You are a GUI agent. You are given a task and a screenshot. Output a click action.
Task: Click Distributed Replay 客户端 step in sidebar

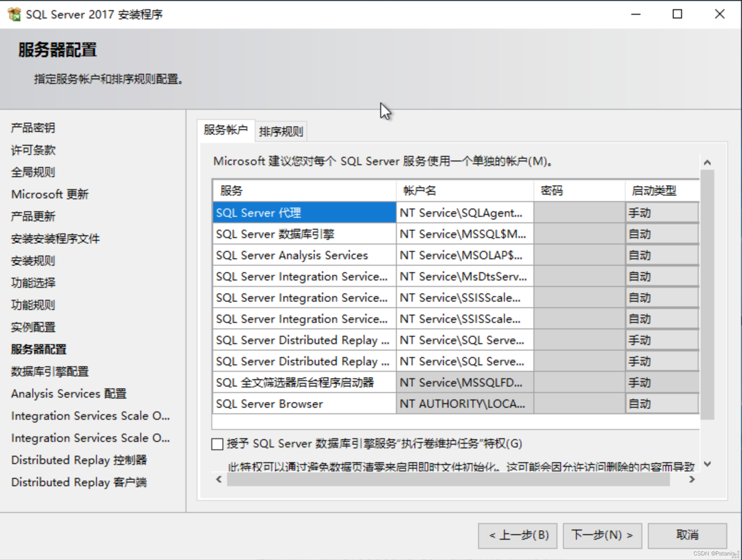[x=79, y=482]
